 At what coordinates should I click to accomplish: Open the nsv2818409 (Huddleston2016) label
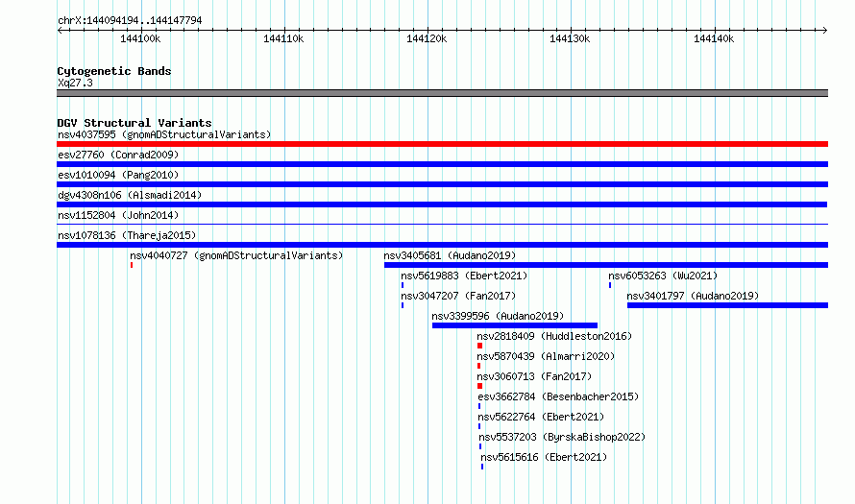point(554,336)
